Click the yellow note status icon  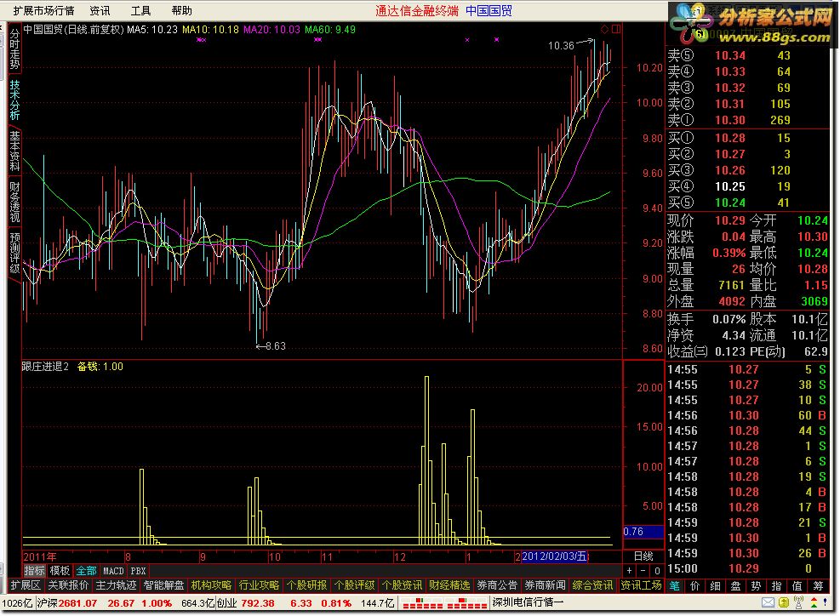click(x=784, y=603)
